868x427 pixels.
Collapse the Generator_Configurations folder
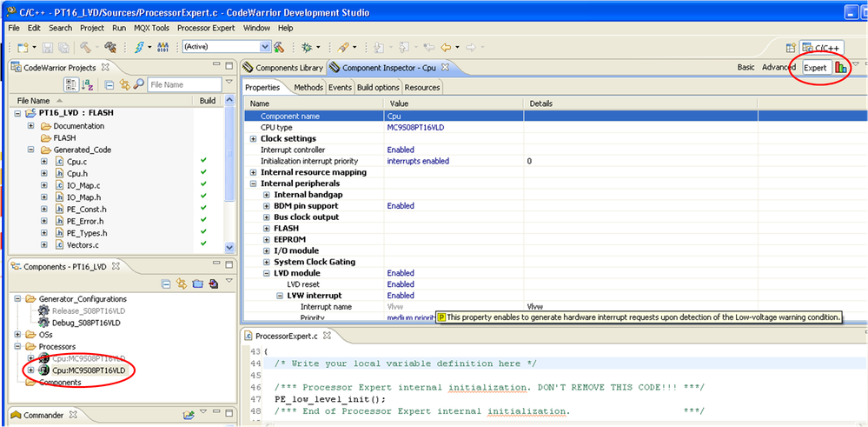coord(19,299)
